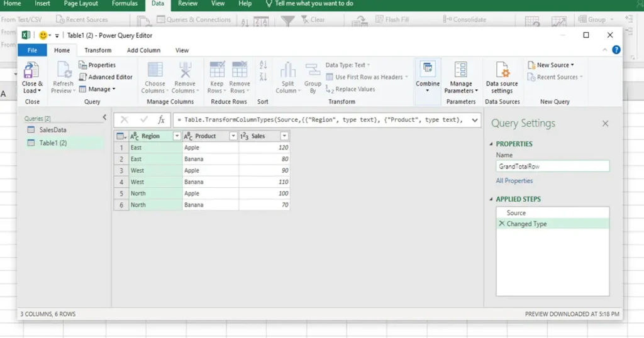Open the Manage query dropdown
Screen dimensions: 644x338
[97, 89]
